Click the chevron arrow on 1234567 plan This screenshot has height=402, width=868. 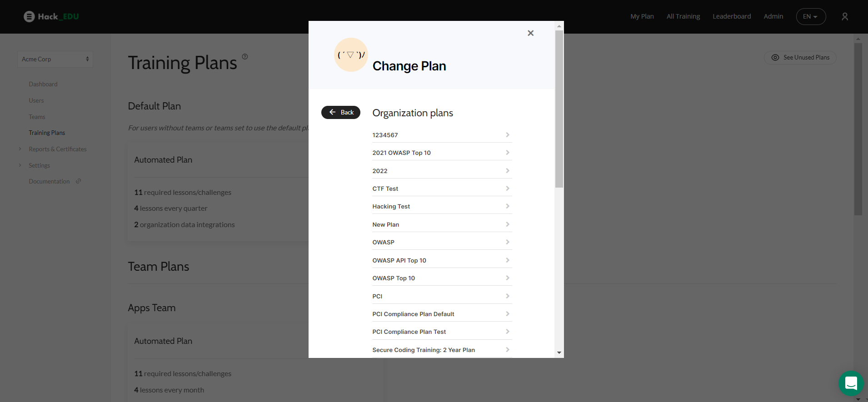(508, 135)
